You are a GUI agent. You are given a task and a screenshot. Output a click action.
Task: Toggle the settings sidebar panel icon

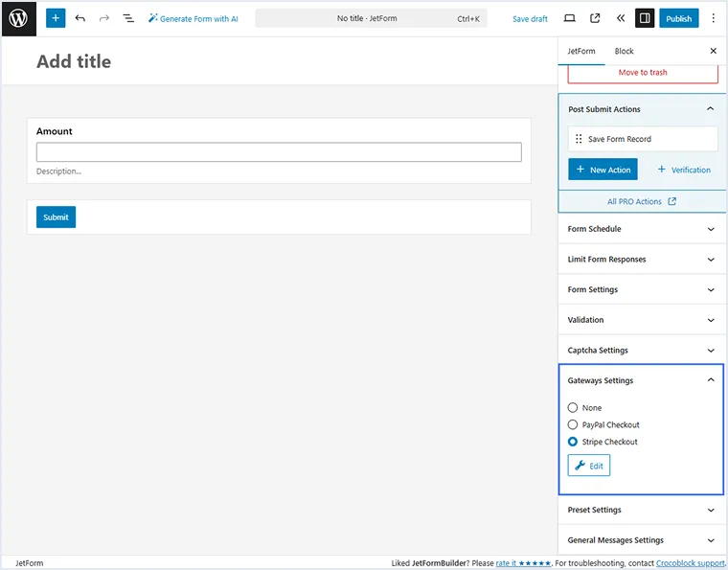645,18
